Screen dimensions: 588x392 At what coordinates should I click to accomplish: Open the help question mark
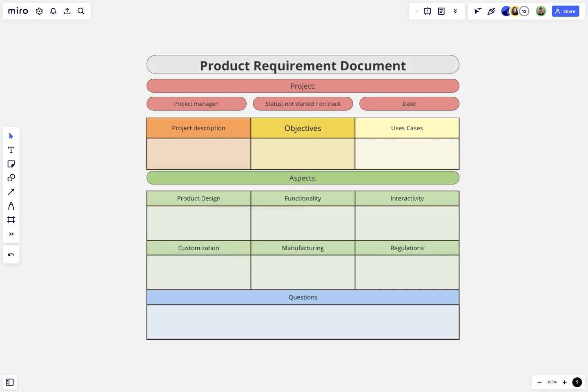(x=577, y=382)
